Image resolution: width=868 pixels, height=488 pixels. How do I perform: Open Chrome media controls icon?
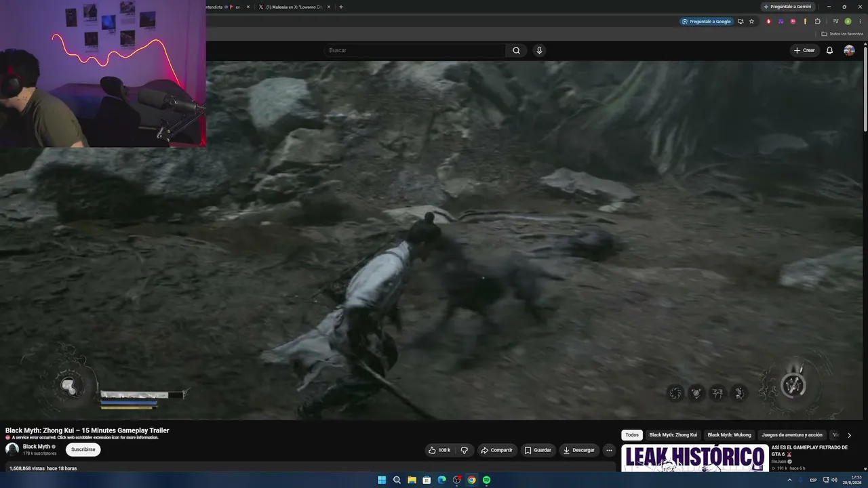(x=835, y=21)
